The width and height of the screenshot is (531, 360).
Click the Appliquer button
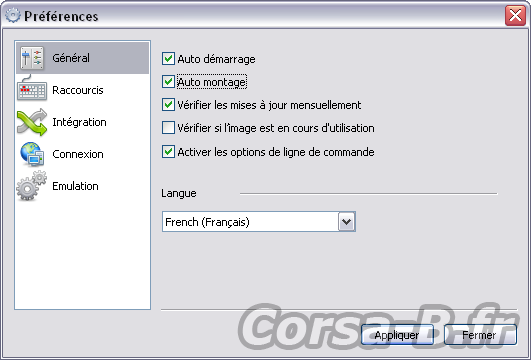[x=397, y=335]
